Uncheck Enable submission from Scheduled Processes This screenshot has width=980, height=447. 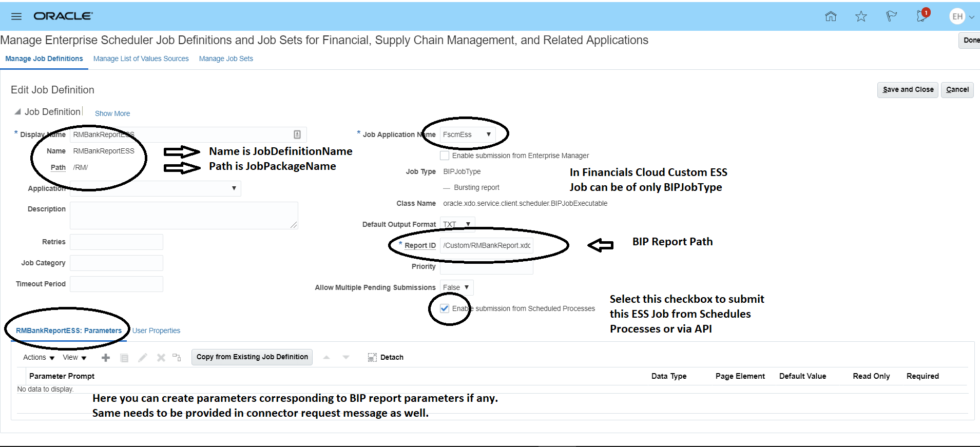point(445,308)
